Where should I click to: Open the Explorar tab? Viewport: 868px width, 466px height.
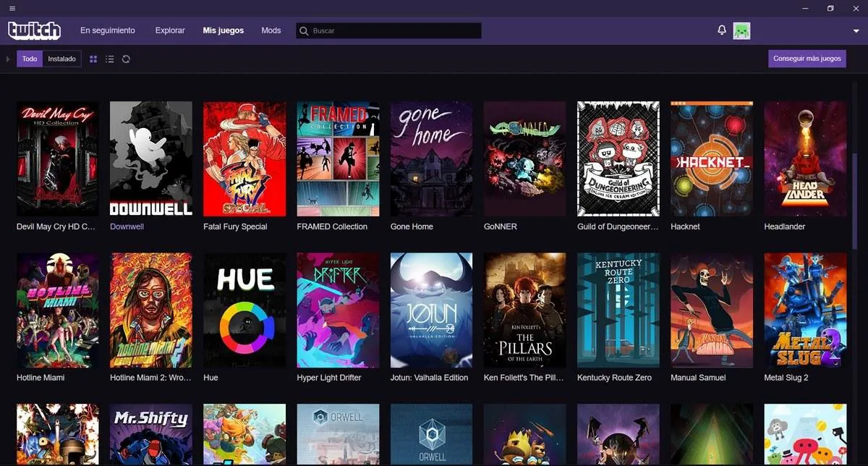(170, 30)
